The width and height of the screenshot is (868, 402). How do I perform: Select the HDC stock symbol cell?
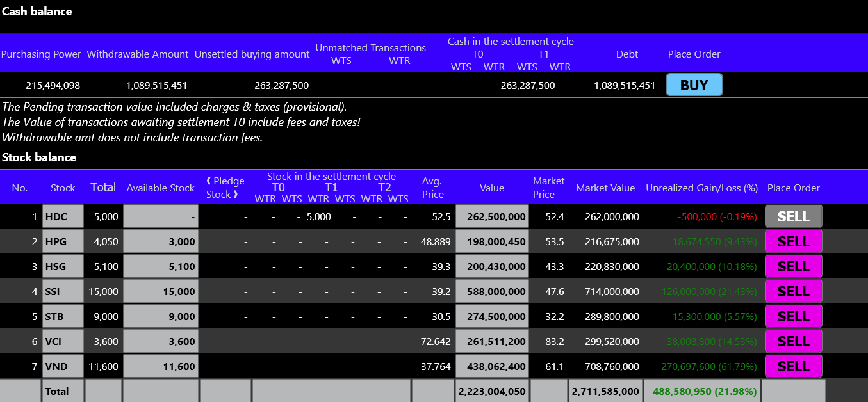(63, 216)
